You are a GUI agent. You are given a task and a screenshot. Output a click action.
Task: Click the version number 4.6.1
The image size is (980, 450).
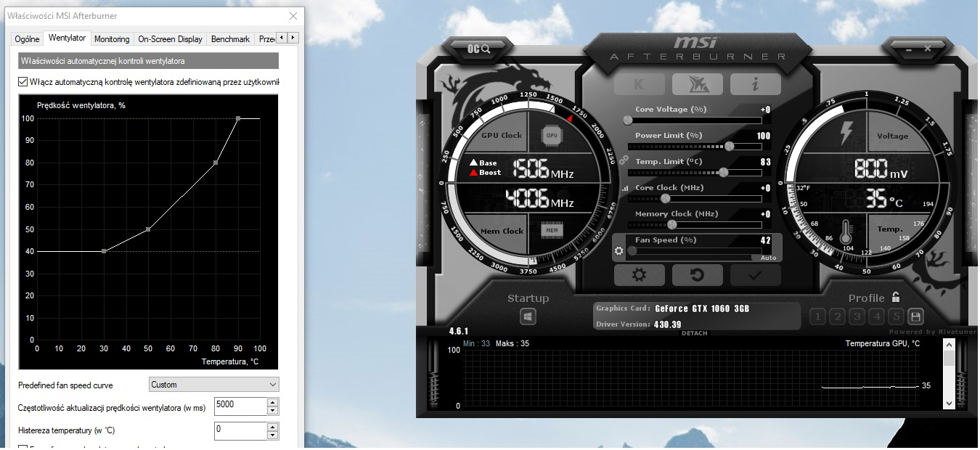[x=459, y=332]
